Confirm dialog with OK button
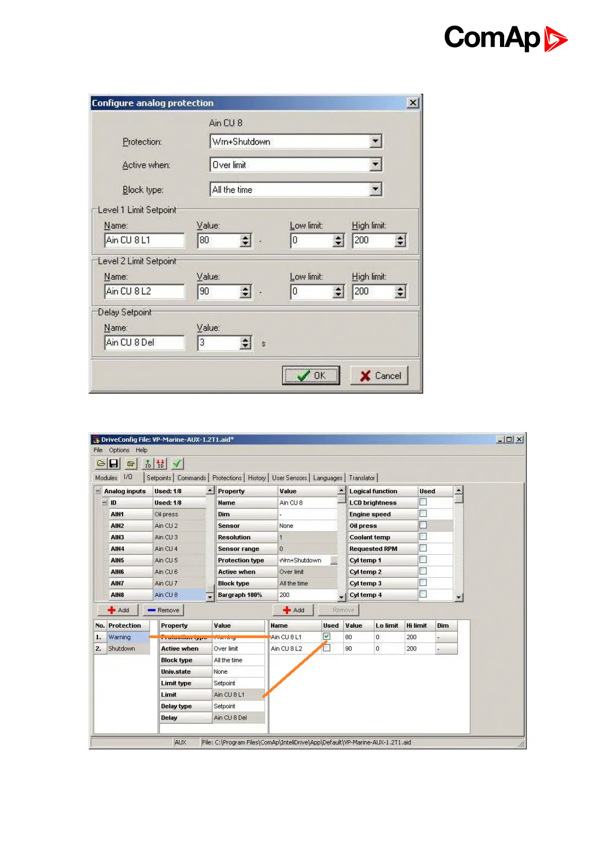The height and width of the screenshot is (868, 614). point(311,375)
